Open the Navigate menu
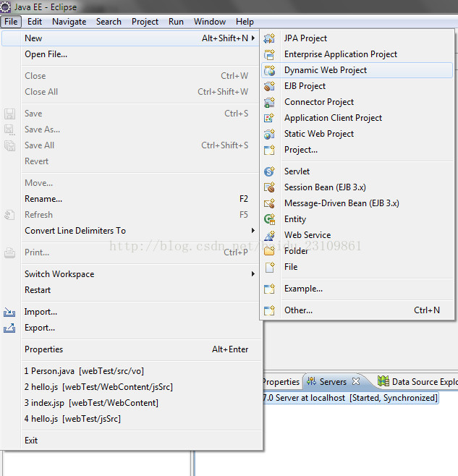Screen dimensions: 458x476 [69, 22]
